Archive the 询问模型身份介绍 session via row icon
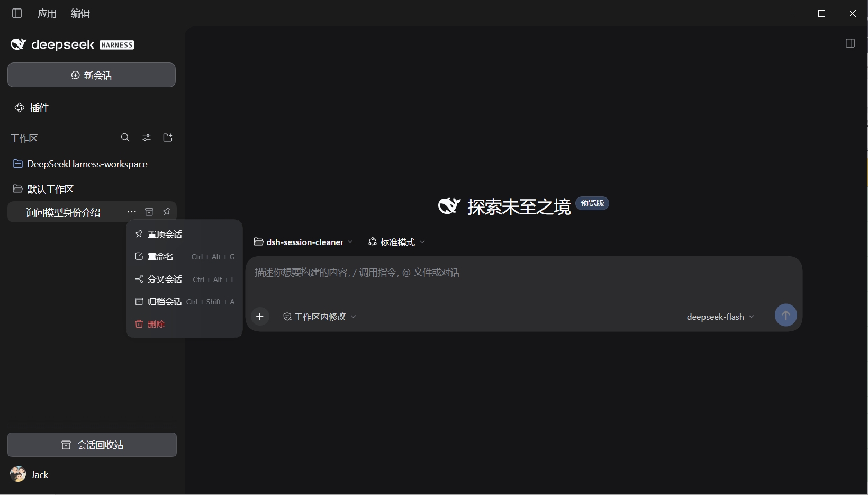Image resolution: width=868 pixels, height=495 pixels. pyautogui.click(x=149, y=212)
